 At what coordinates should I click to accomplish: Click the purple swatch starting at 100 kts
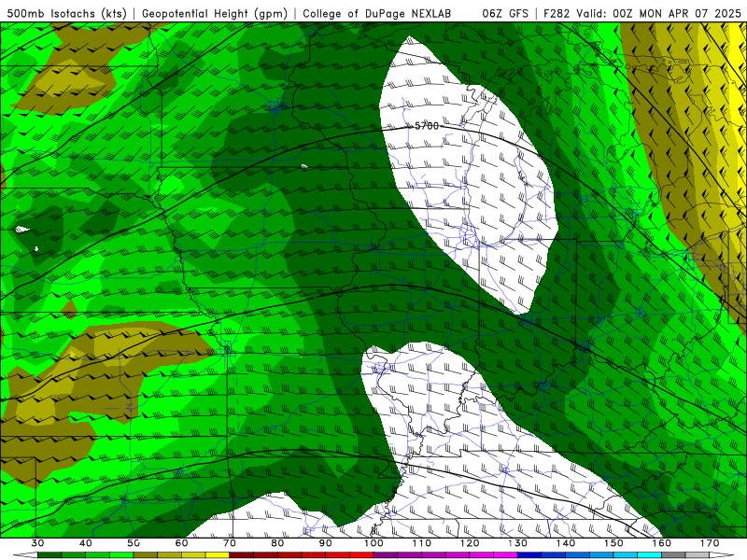pos(386,555)
